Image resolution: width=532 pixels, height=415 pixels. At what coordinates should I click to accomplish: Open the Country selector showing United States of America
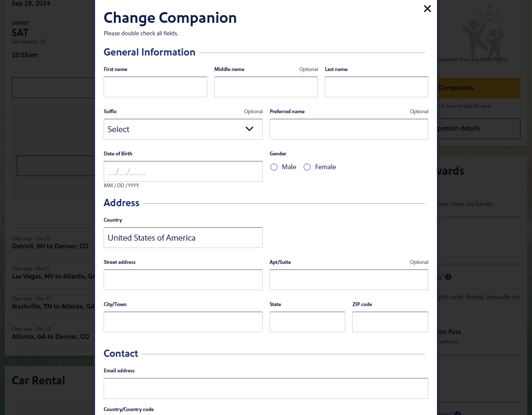tap(183, 237)
